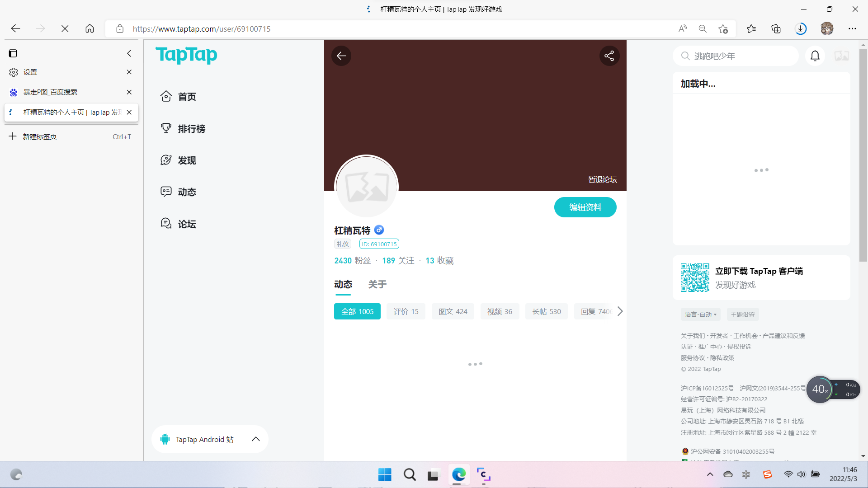Close the 暴走P图_百度搜索 tab
Image resolution: width=868 pixels, height=488 pixels.
(129, 92)
